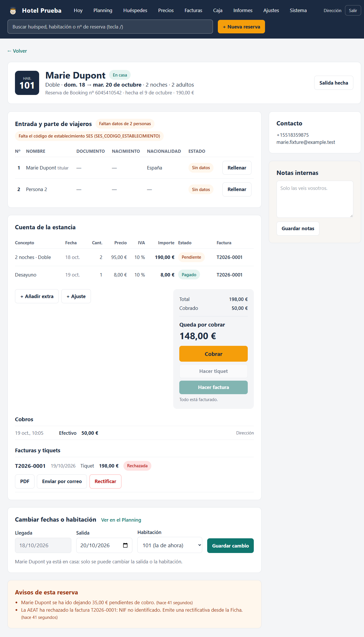Screen dimensions: 364x637
Task: Mark Salida hecha for Marie Dupont
Action: click(333, 83)
